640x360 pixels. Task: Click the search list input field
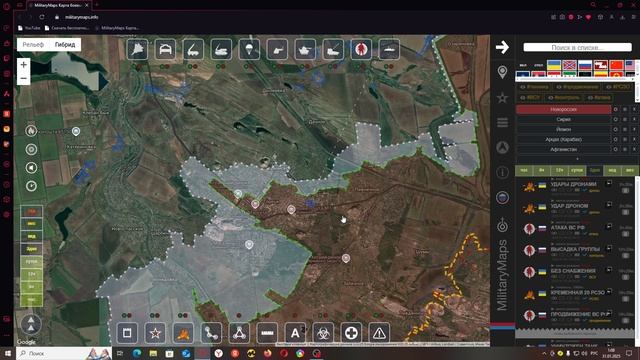click(x=578, y=47)
